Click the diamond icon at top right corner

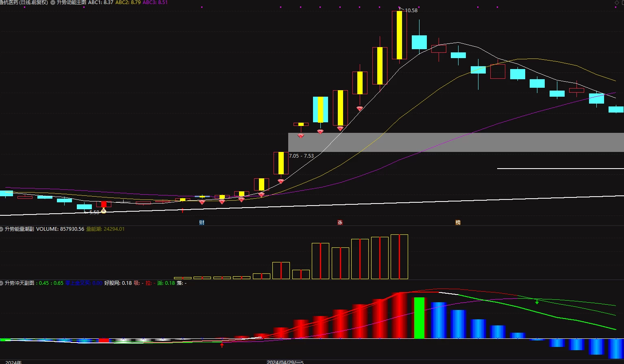pos(617,2)
